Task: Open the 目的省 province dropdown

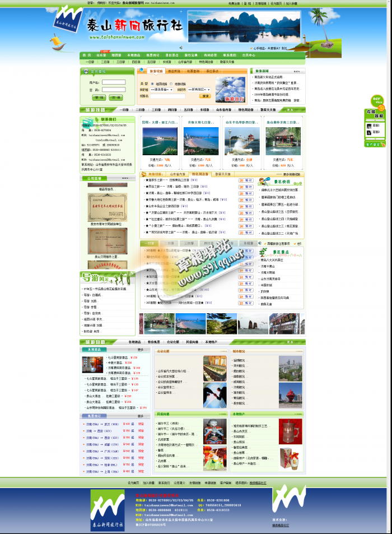Action: click(162, 90)
